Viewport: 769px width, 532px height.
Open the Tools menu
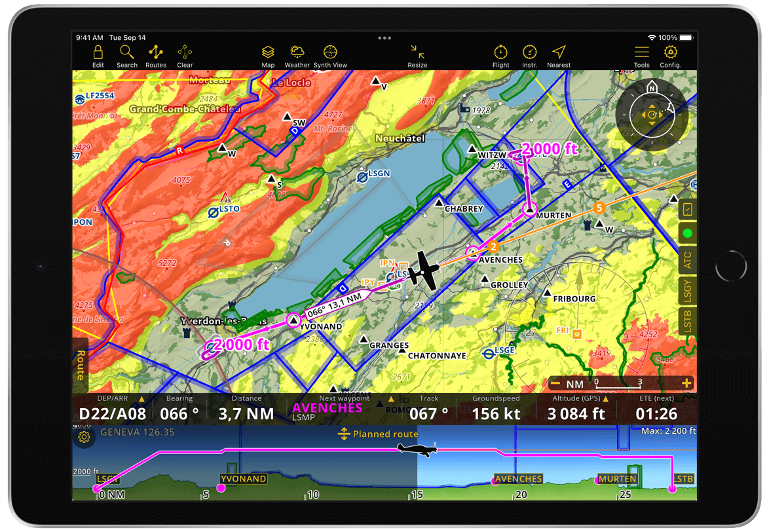pyautogui.click(x=642, y=56)
